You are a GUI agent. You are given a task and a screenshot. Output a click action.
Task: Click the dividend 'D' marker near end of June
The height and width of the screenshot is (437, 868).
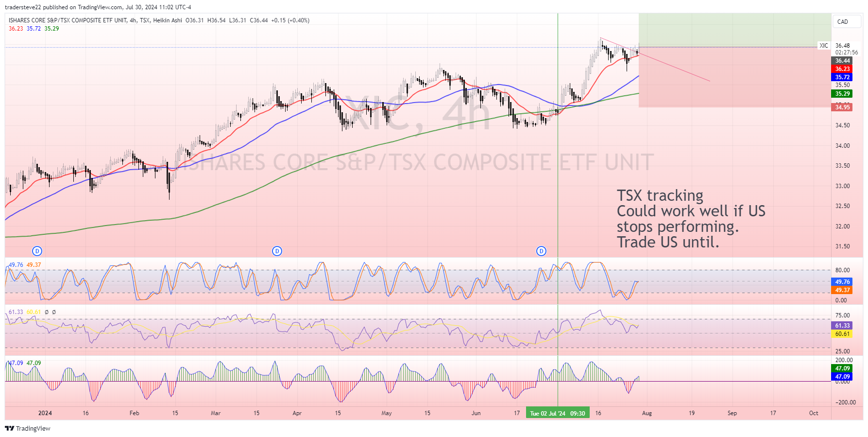[x=541, y=251]
